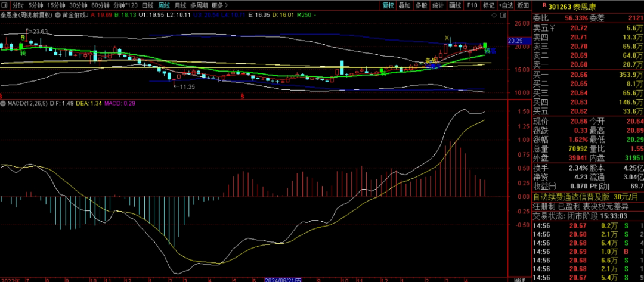
Task: Select the 卖三 20.70 order row
Action: pyautogui.click(x=588, y=47)
